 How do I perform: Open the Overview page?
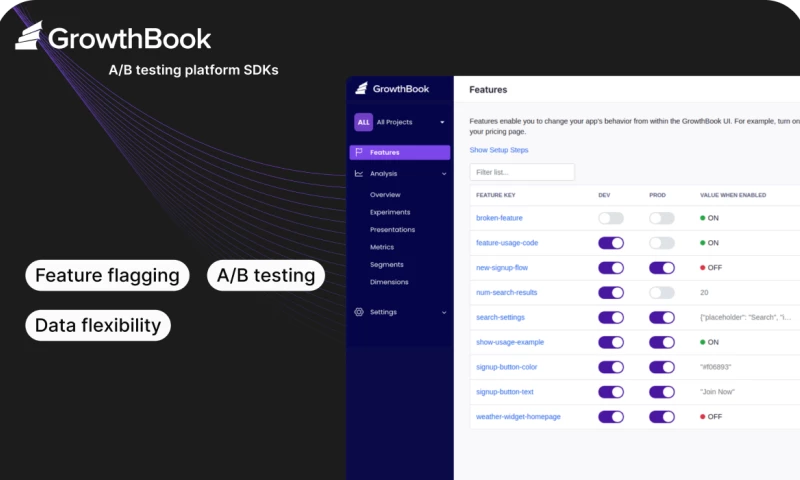pos(385,195)
